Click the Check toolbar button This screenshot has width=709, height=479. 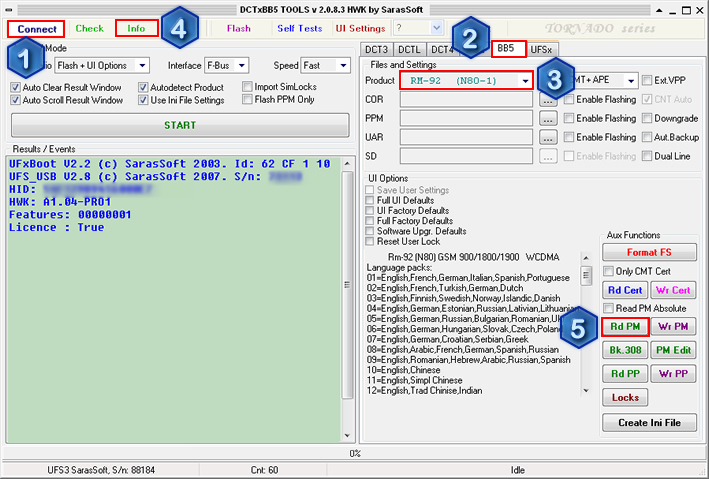click(x=90, y=28)
